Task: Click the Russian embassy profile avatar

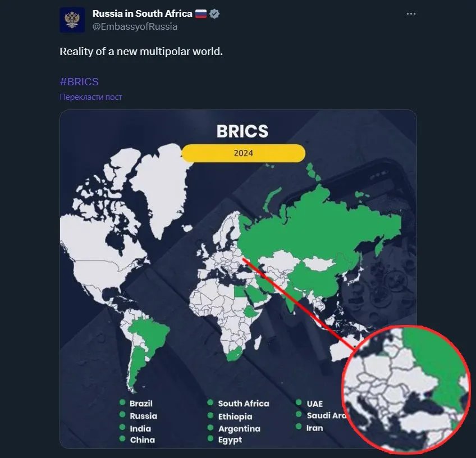Action: click(72, 20)
